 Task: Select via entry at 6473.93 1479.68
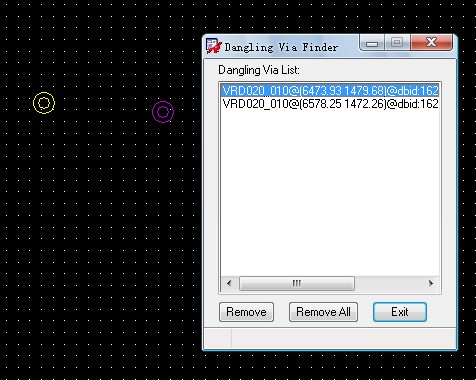click(x=330, y=91)
